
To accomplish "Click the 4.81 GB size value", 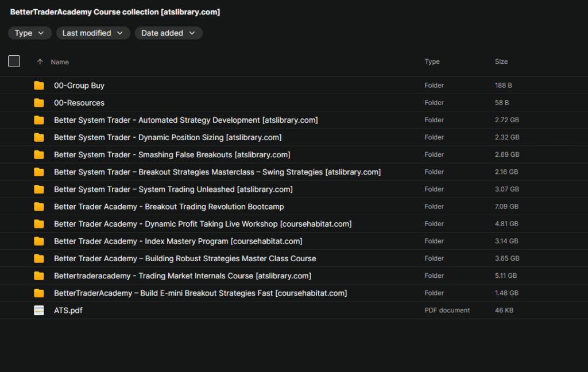I will point(506,223).
